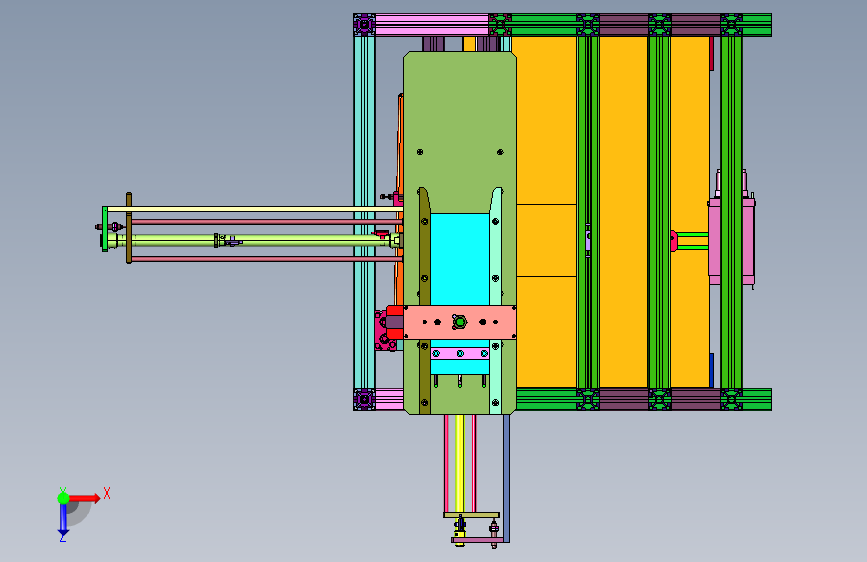
Task: Select the red block left of salmon crossbar
Action: click(395, 322)
